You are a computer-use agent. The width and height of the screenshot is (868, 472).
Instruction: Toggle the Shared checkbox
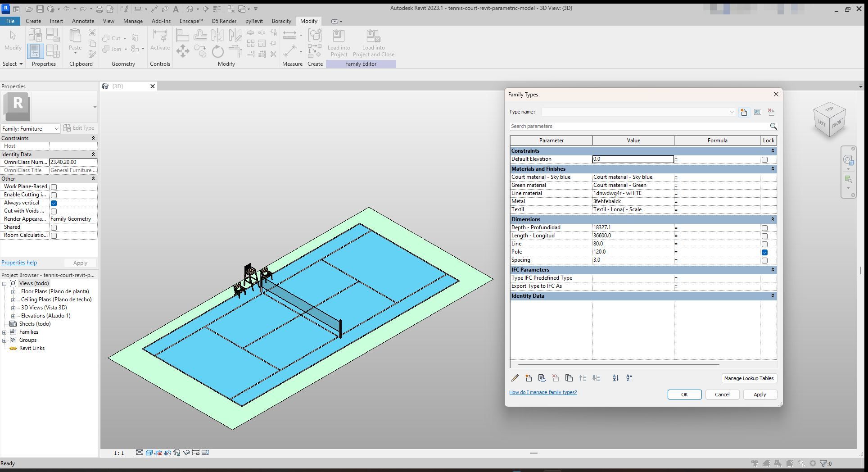click(x=54, y=227)
